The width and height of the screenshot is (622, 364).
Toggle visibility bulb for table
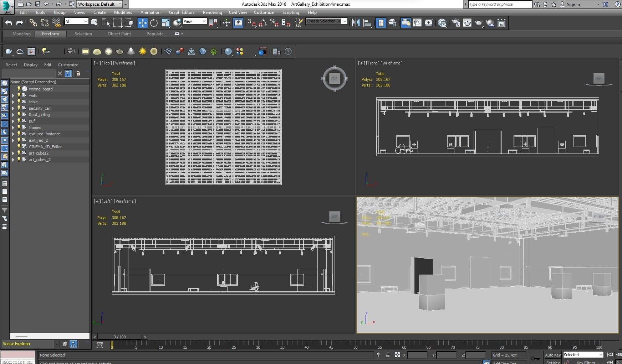click(x=19, y=102)
